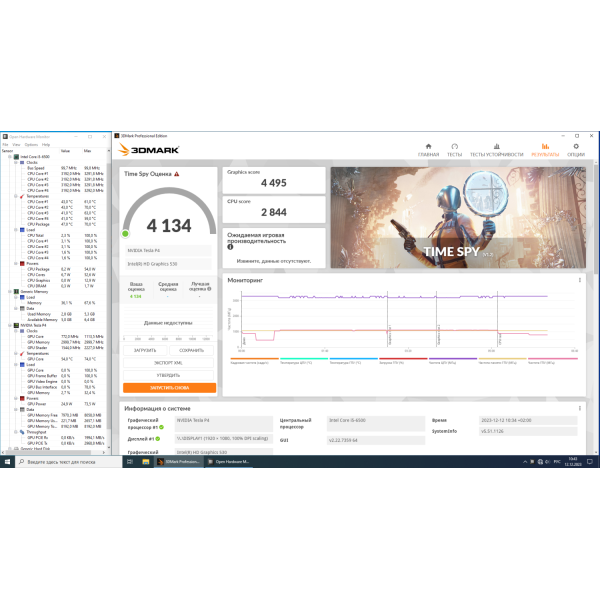
Task: Open View menu in Open Hardware Monitor
Action: [x=16, y=145]
